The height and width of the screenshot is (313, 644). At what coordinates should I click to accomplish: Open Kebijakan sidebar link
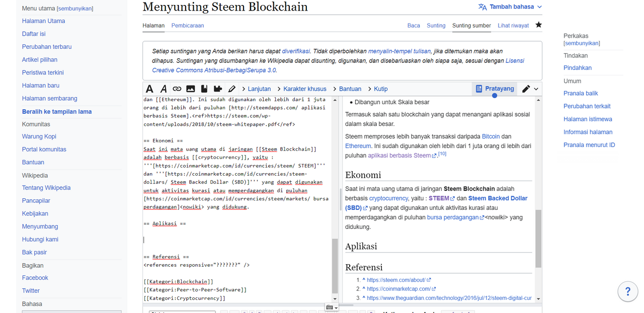(x=35, y=214)
